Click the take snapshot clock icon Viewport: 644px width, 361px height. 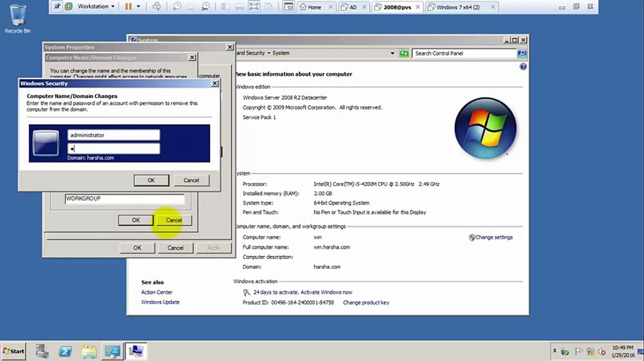pyautogui.click(x=177, y=7)
